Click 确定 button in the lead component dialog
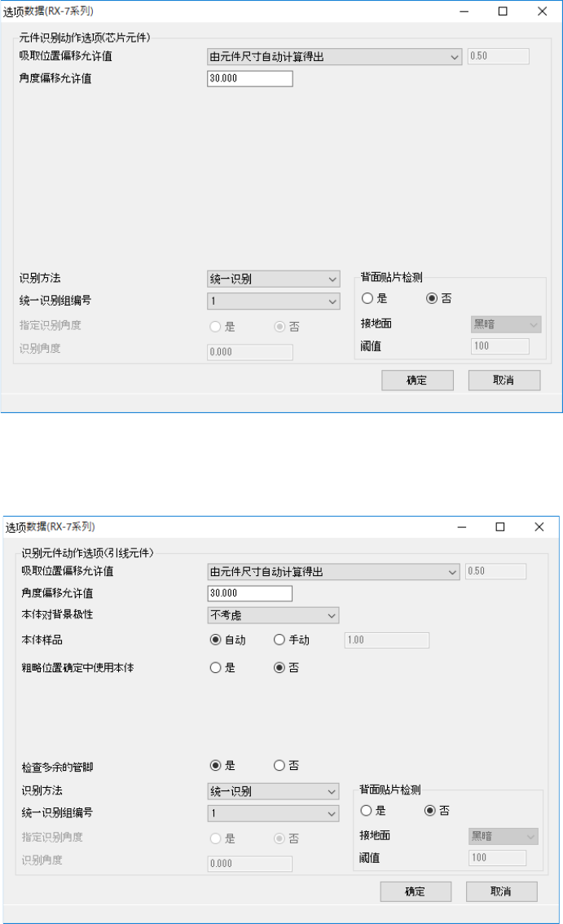 [x=416, y=891]
